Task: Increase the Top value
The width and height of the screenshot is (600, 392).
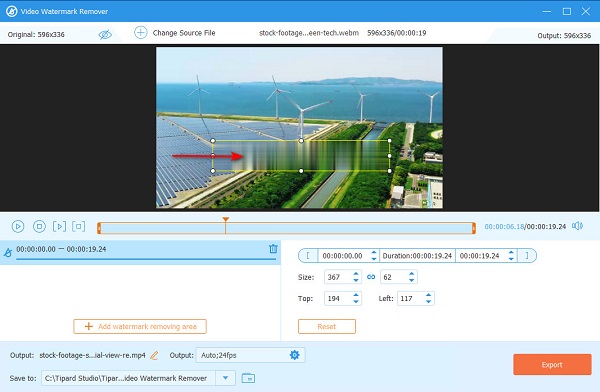Action: pos(356,295)
